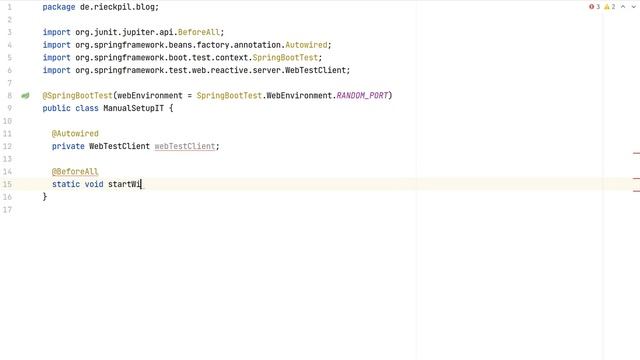Click the Spring leaf gutter icon
Viewport: 640px width, 360px height.
point(25,96)
